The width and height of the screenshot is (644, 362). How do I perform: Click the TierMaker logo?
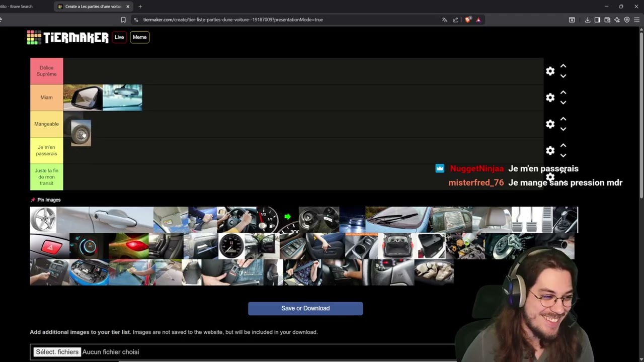[67, 37]
